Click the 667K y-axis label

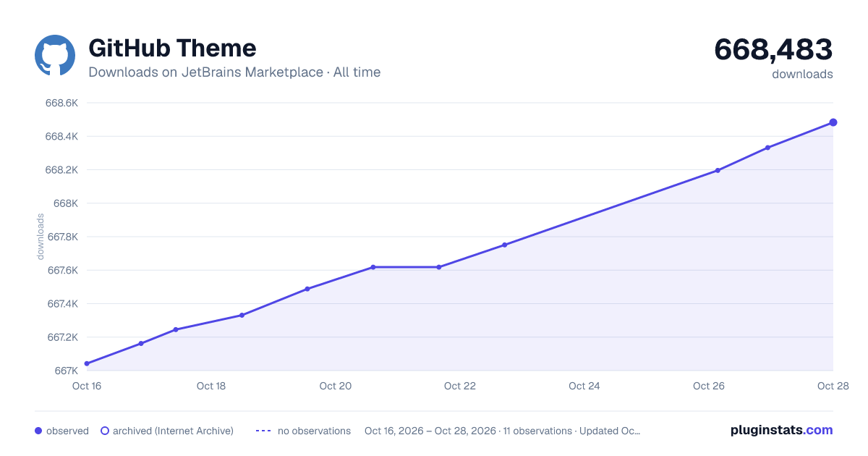pos(66,371)
